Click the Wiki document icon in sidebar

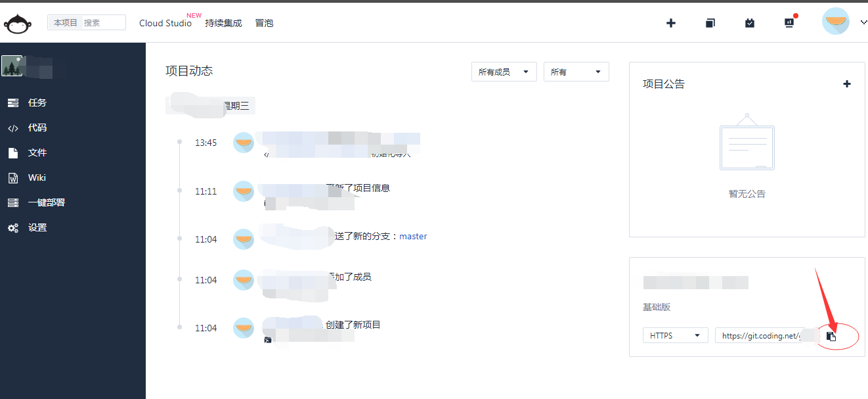(x=12, y=177)
